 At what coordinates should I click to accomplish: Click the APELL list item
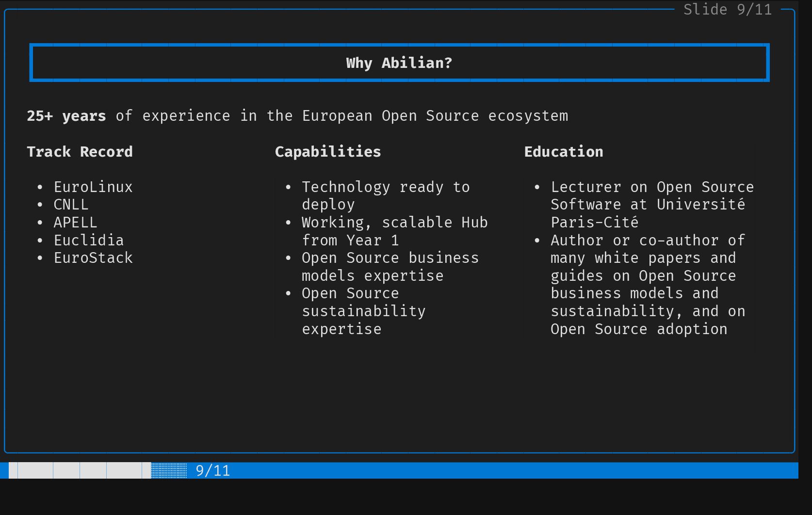(75, 223)
